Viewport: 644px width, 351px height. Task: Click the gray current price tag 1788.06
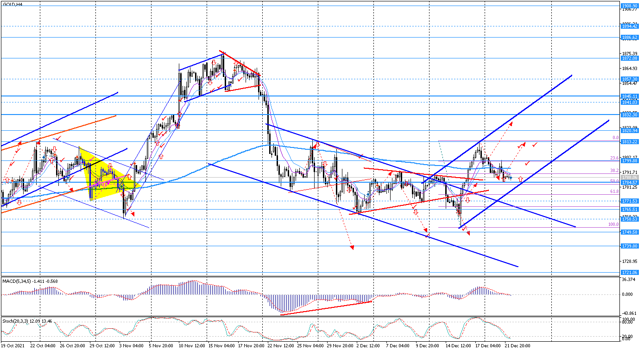(x=630, y=177)
